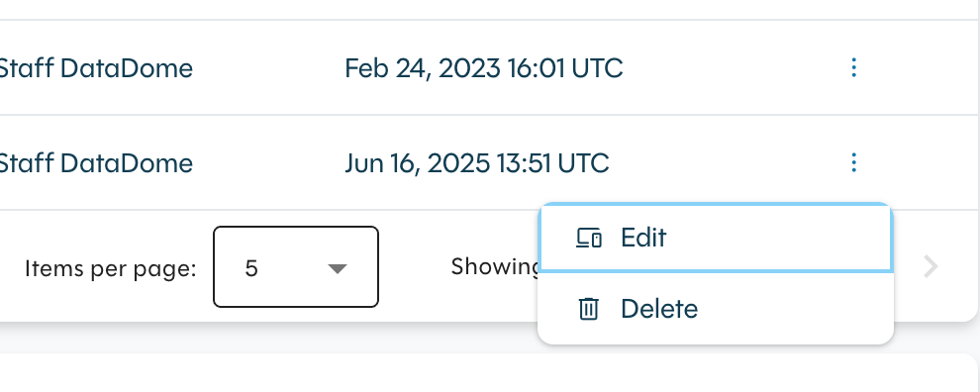Select the Jun 16, 2025 13:51 UTC timestamp

click(477, 163)
